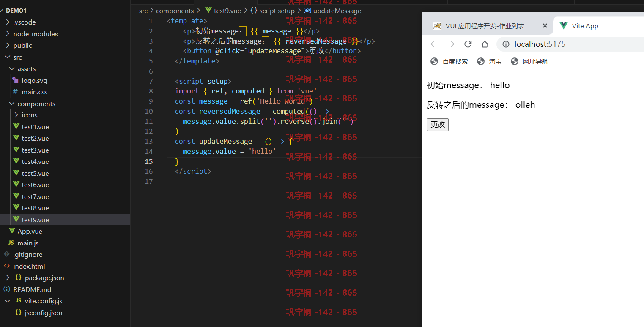This screenshot has height=327, width=644.
Task: Click the test6.vue Vue icon
Action: tap(16, 185)
